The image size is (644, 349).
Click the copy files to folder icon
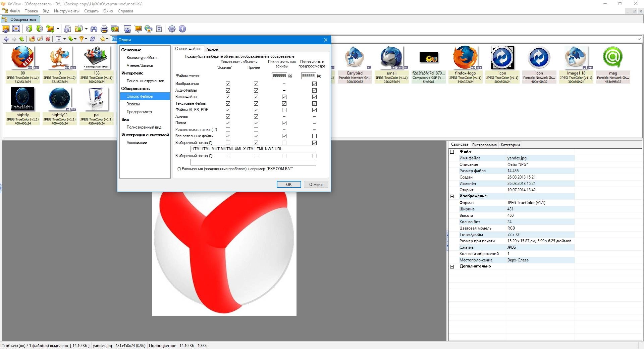point(79,29)
